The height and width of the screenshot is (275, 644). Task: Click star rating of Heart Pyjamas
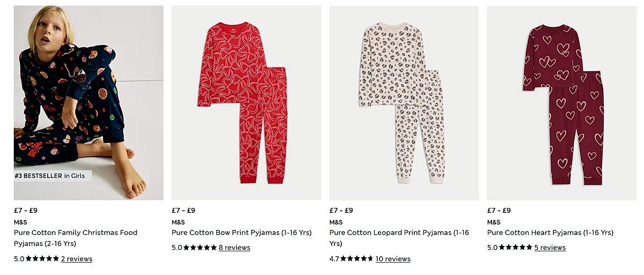click(x=516, y=248)
